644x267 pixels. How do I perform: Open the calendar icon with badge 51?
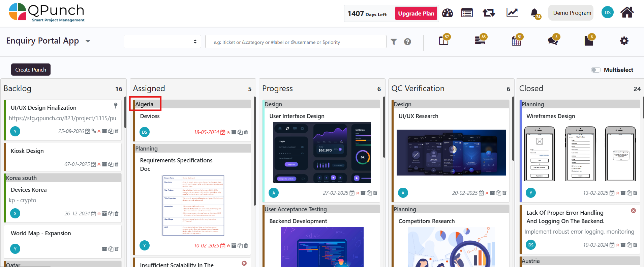[516, 42]
